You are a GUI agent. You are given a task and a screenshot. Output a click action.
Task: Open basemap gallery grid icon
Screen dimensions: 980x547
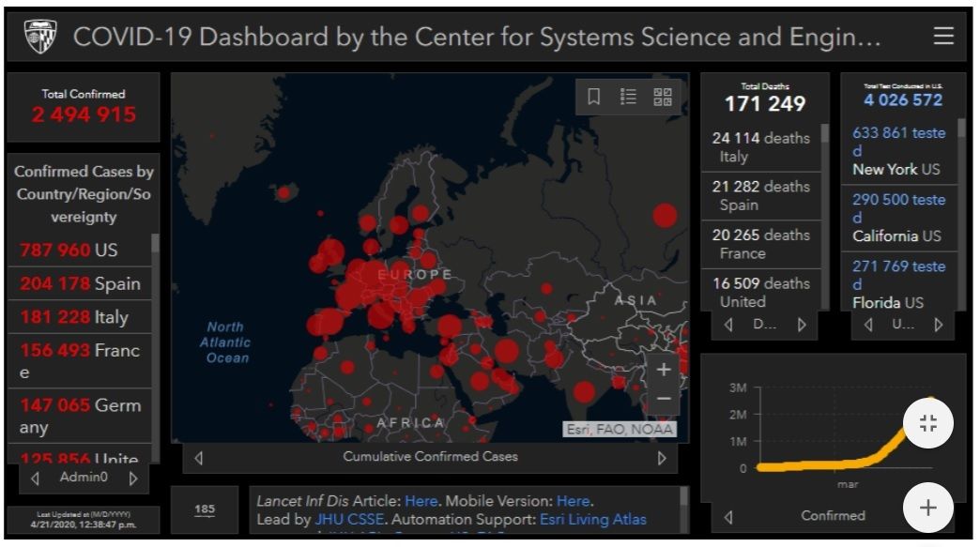[663, 97]
